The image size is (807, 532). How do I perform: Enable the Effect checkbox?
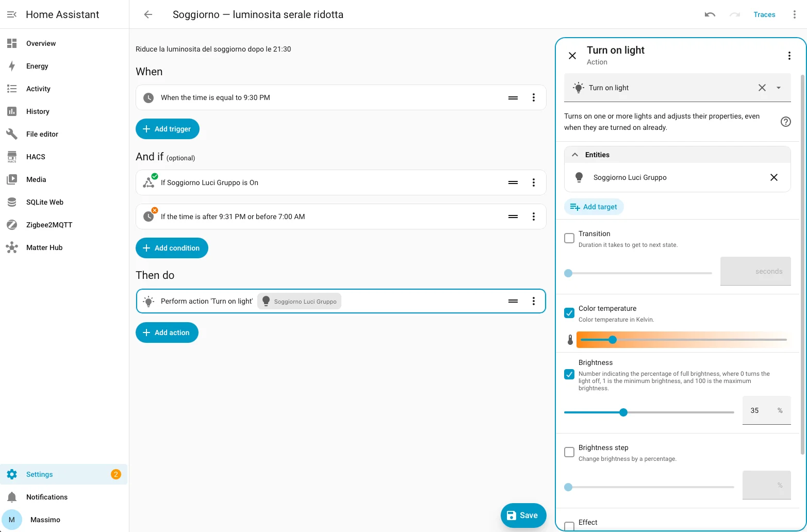pyautogui.click(x=569, y=526)
